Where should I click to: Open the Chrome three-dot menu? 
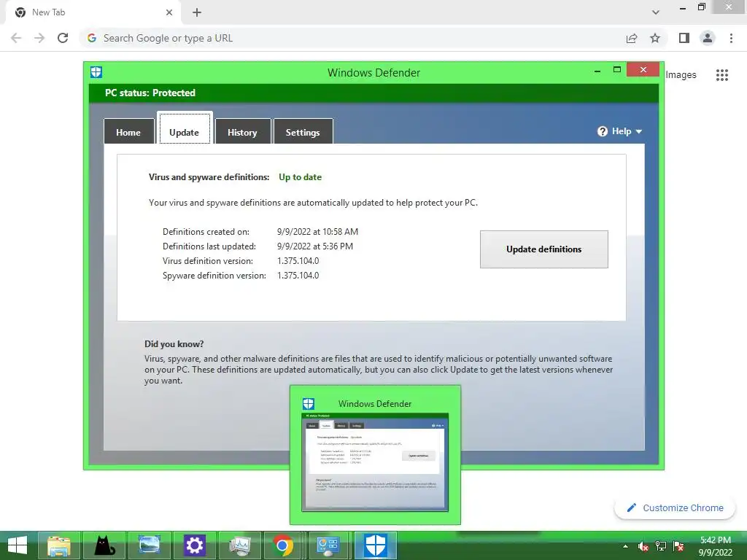pyautogui.click(x=731, y=38)
